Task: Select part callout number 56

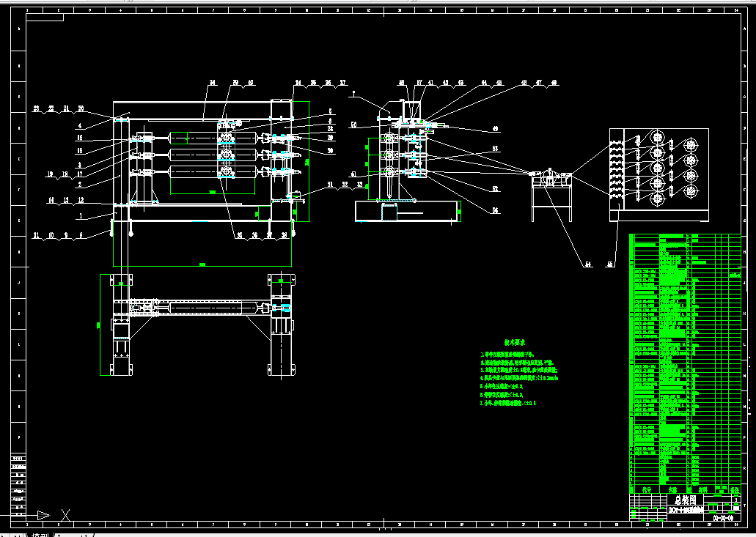Action: (496, 210)
